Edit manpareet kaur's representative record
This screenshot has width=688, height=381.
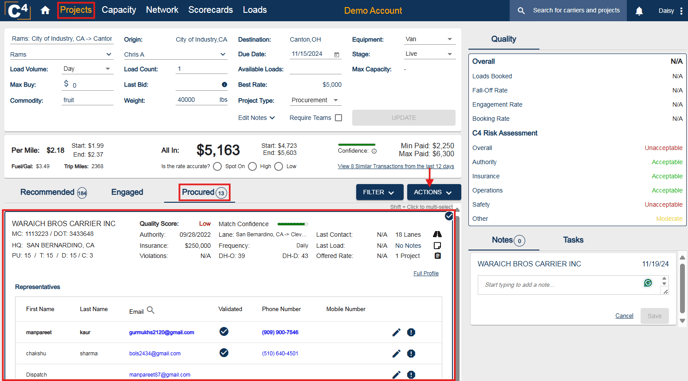[396, 332]
